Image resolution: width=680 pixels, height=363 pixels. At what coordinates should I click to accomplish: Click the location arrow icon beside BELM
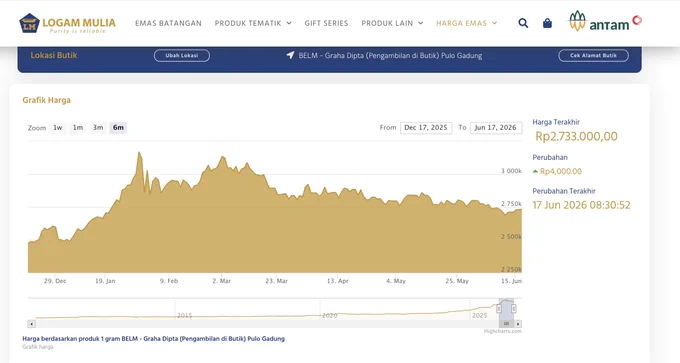[x=290, y=55]
